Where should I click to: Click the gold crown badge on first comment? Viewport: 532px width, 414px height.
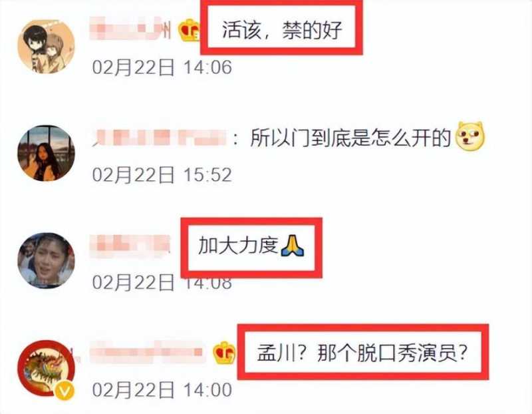tap(190, 31)
